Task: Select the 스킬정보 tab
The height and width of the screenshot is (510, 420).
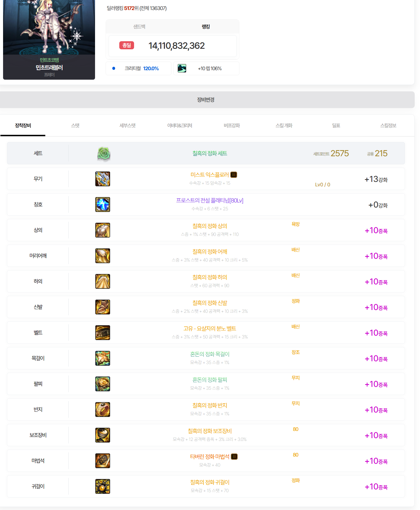Action: pos(388,126)
